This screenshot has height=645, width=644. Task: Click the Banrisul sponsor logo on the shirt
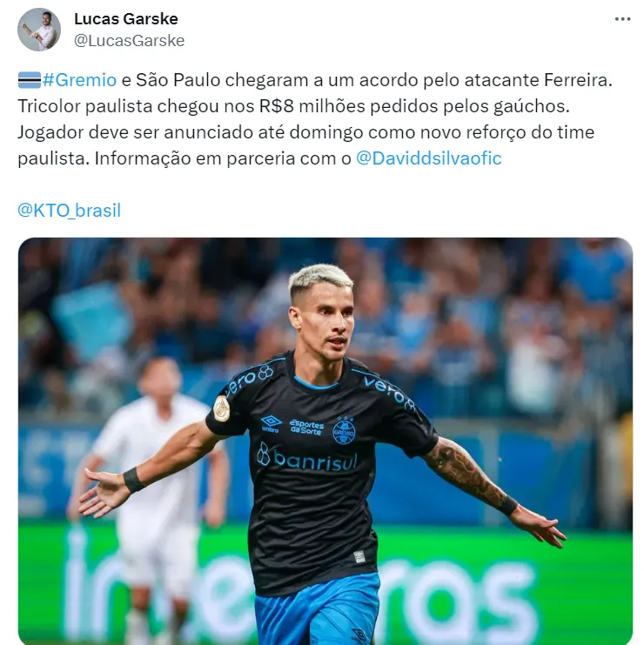pyautogui.click(x=307, y=458)
